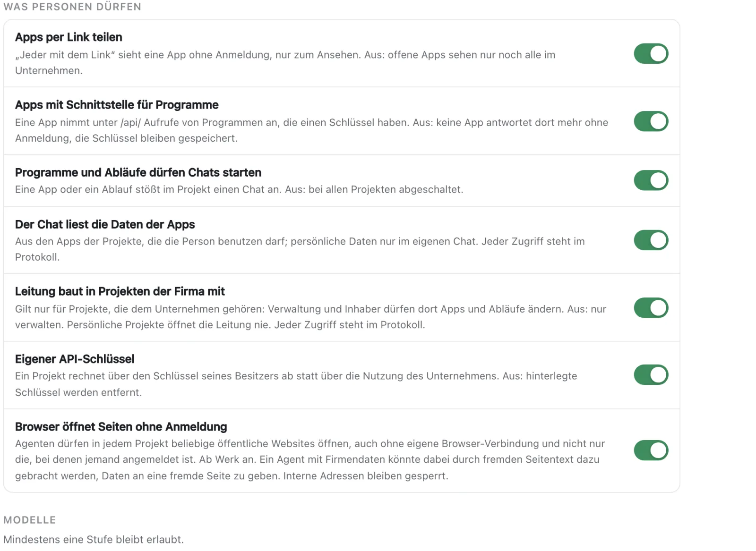The image size is (756, 551).
Task: Turn off Browser öffnet Seiten ohne Anmeldung
Action: pos(651,450)
